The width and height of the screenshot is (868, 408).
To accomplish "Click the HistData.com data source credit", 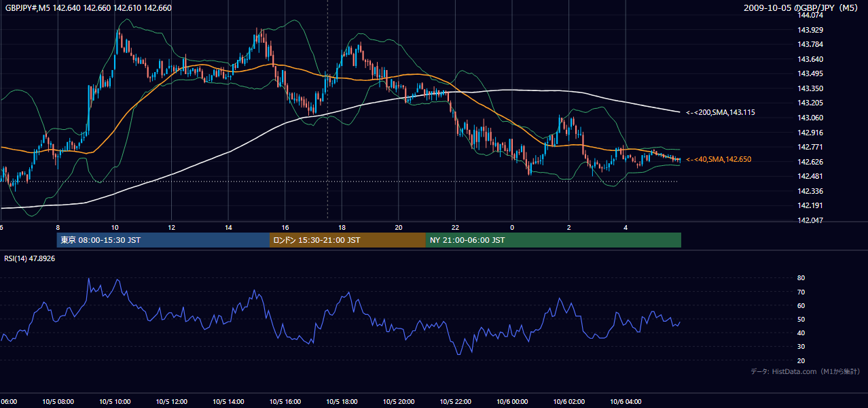I will point(806,371).
